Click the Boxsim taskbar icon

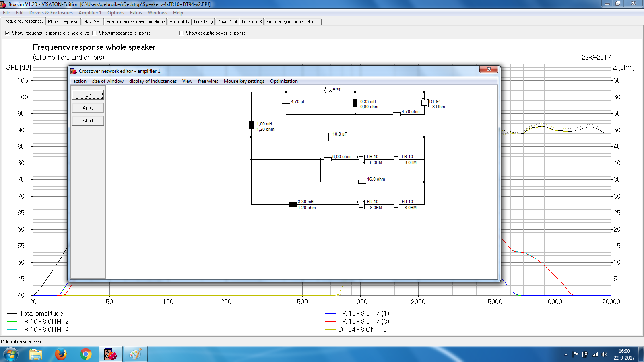click(x=110, y=354)
